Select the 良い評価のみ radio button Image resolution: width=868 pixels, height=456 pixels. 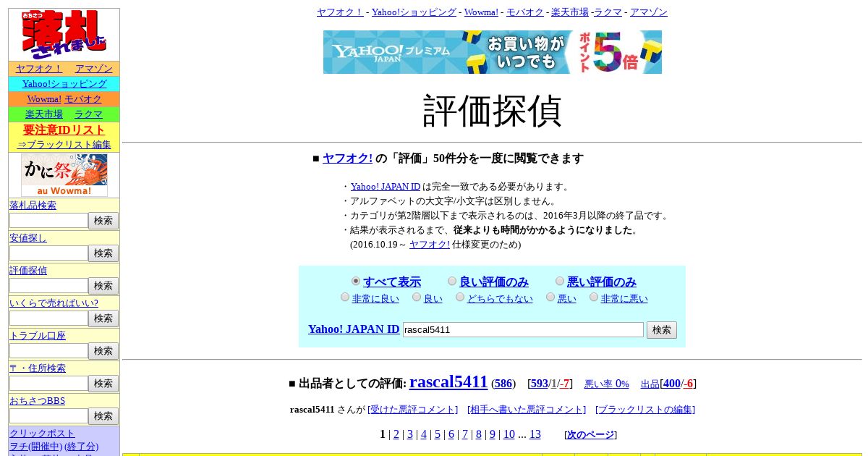tap(452, 281)
